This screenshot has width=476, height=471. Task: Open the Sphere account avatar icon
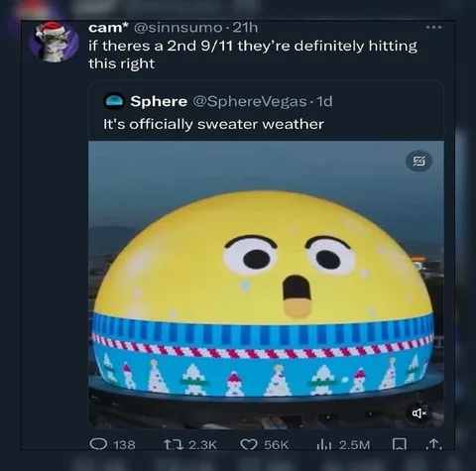(114, 101)
